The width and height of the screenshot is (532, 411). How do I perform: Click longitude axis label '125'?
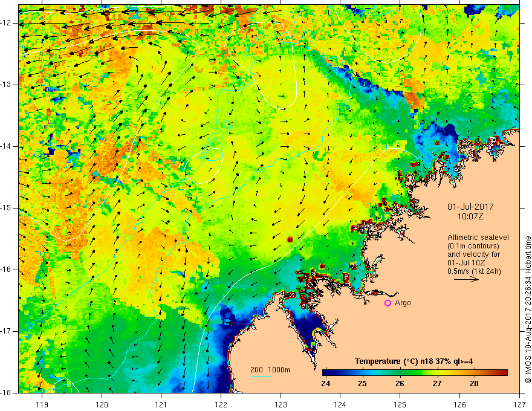400,404
